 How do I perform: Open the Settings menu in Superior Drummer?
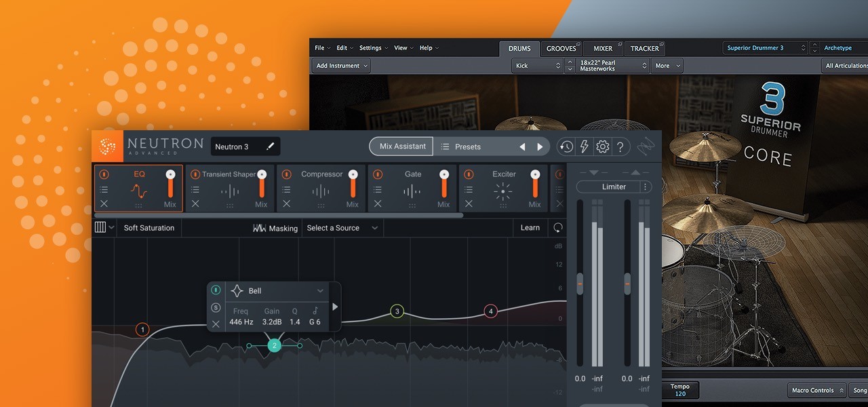[x=373, y=48]
